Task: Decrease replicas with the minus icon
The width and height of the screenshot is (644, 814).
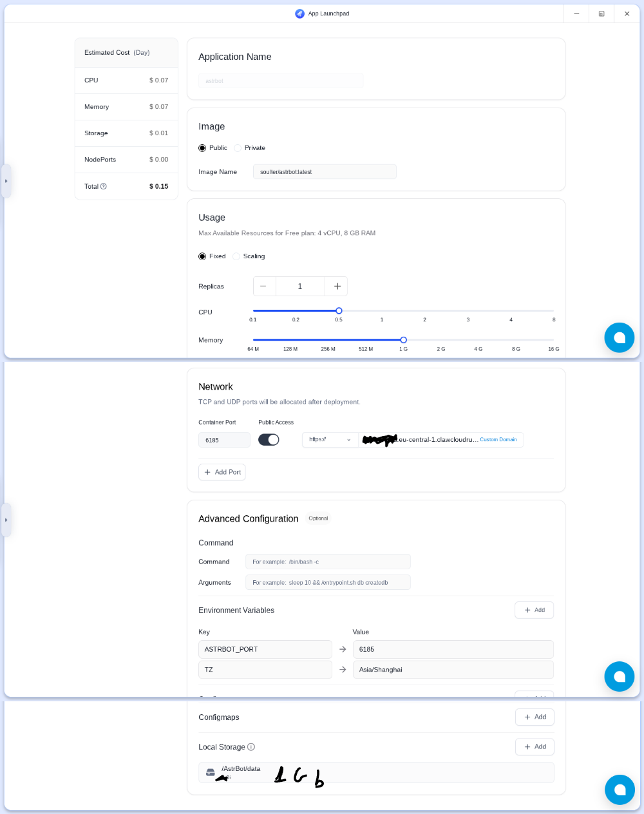Action: coord(263,287)
